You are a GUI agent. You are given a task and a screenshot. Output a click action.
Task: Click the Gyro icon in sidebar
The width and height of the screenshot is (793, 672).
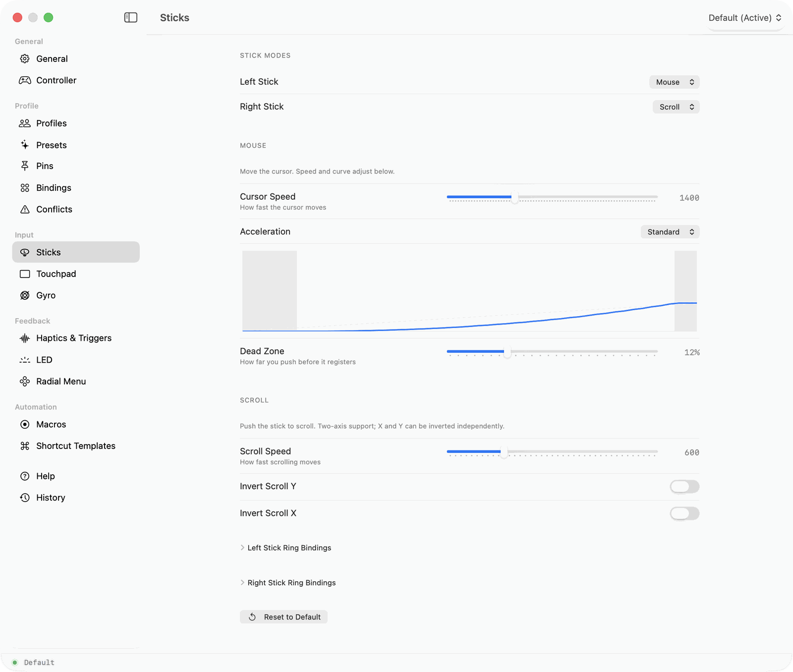click(x=25, y=295)
